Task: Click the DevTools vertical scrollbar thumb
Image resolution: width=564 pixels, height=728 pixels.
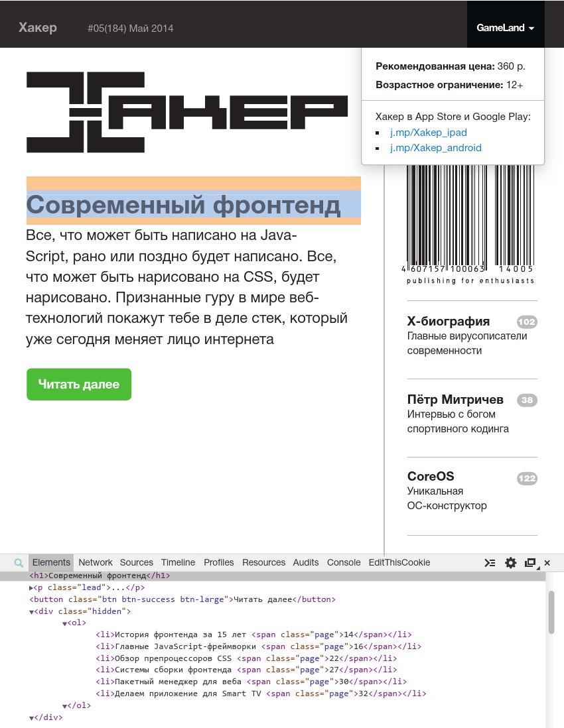Action: click(551, 612)
